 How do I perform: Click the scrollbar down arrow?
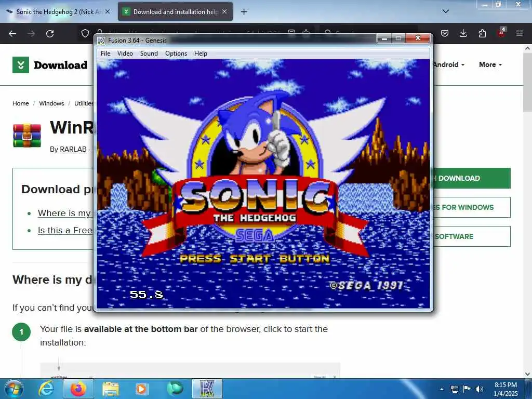pyautogui.click(x=527, y=374)
